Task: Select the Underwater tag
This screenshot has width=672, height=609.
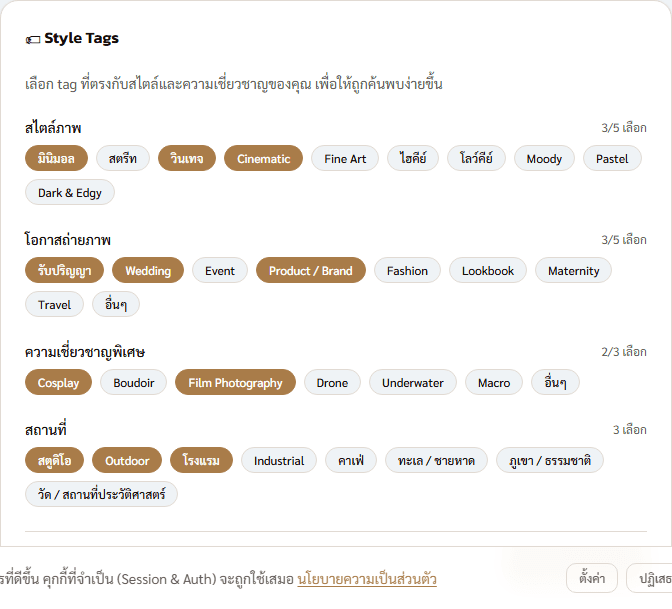Action: (413, 382)
